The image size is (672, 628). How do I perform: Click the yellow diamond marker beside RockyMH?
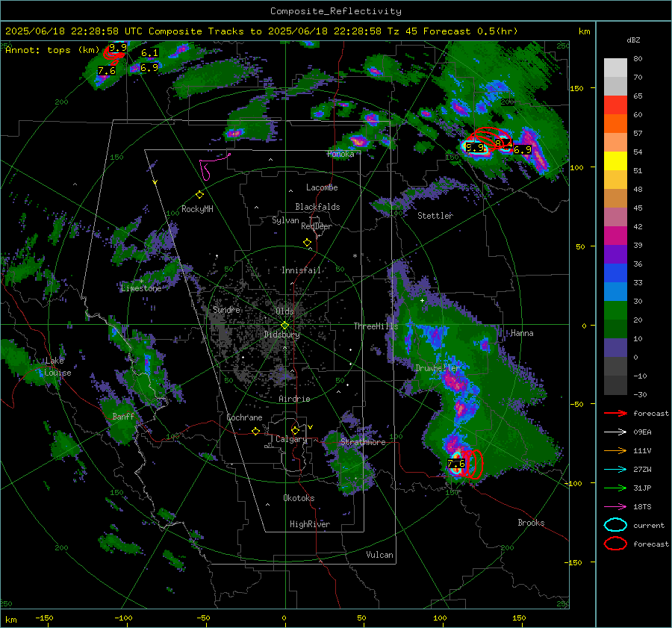[199, 195]
